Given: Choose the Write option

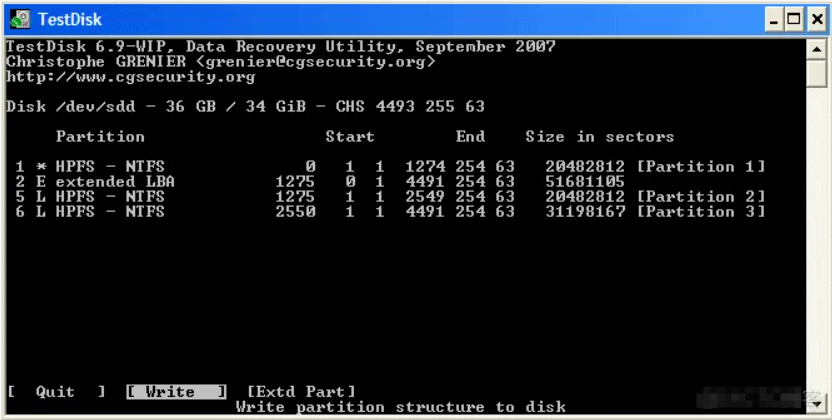Looking at the screenshot, I should point(176,392).
